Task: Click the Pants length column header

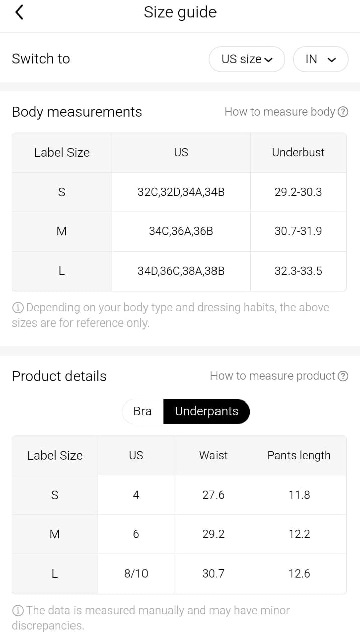Action: pos(299,455)
